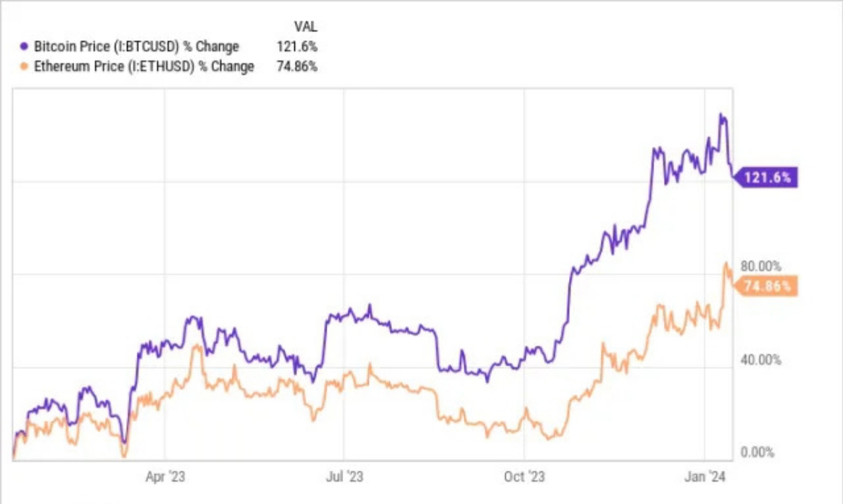The width and height of the screenshot is (843, 504).
Task: Click the highest peak of the Ethereum line
Action: point(726,263)
